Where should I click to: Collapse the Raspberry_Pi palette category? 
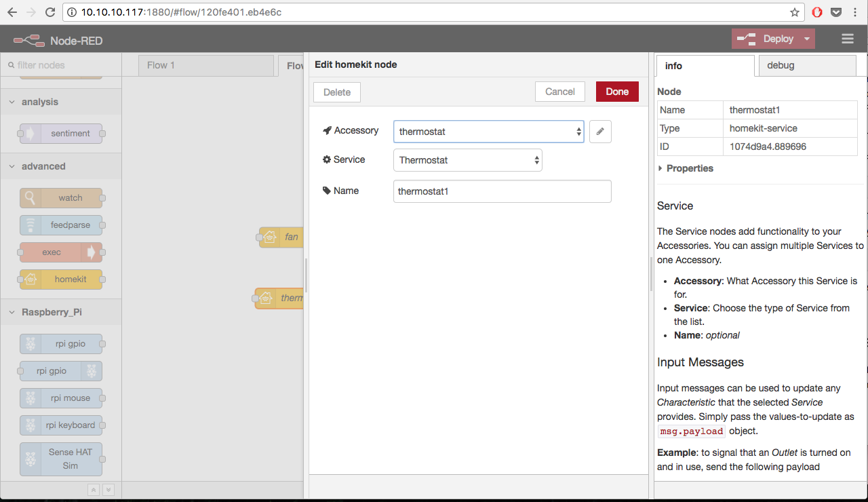coord(60,312)
